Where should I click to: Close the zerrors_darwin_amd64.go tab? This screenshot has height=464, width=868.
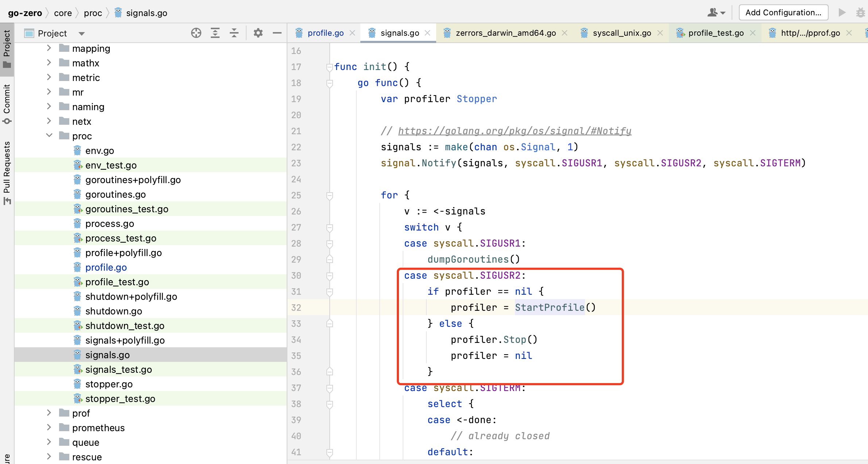tap(565, 33)
